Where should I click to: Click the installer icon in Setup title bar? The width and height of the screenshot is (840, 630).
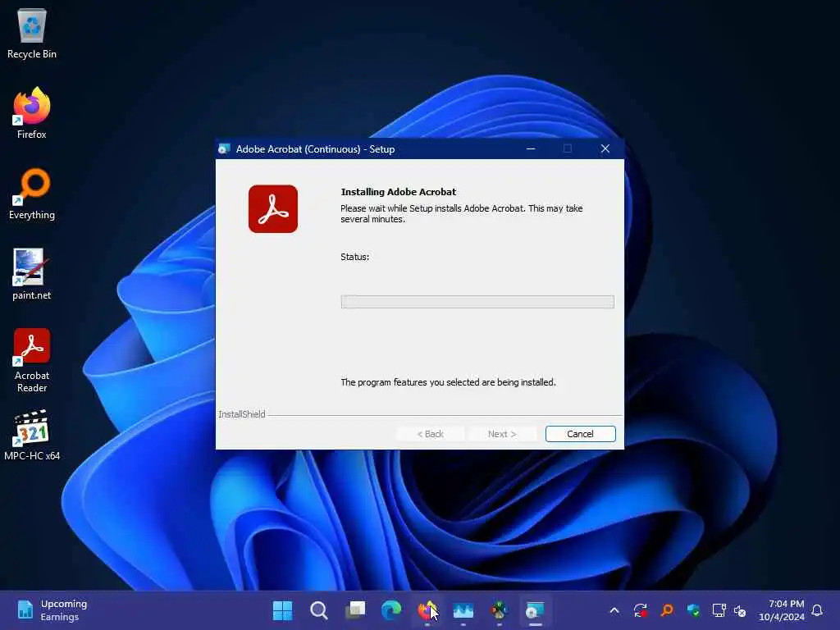(x=224, y=149)
